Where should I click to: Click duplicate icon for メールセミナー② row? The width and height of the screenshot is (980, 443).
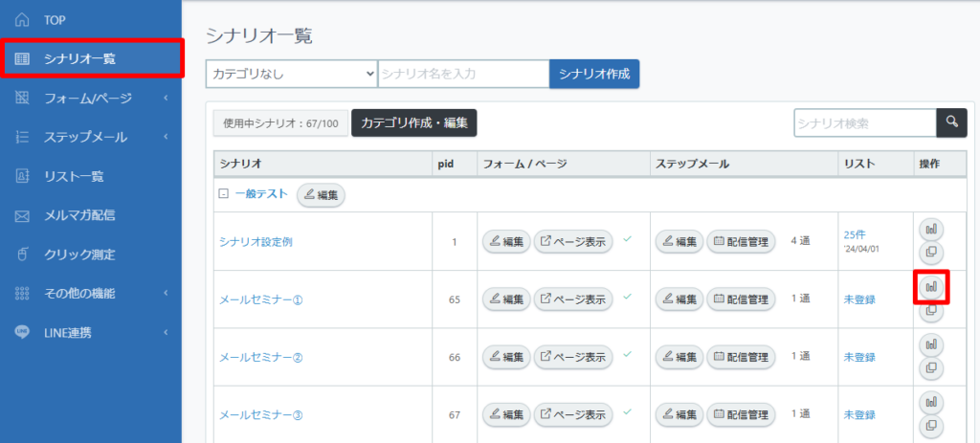tap(931, 368)
